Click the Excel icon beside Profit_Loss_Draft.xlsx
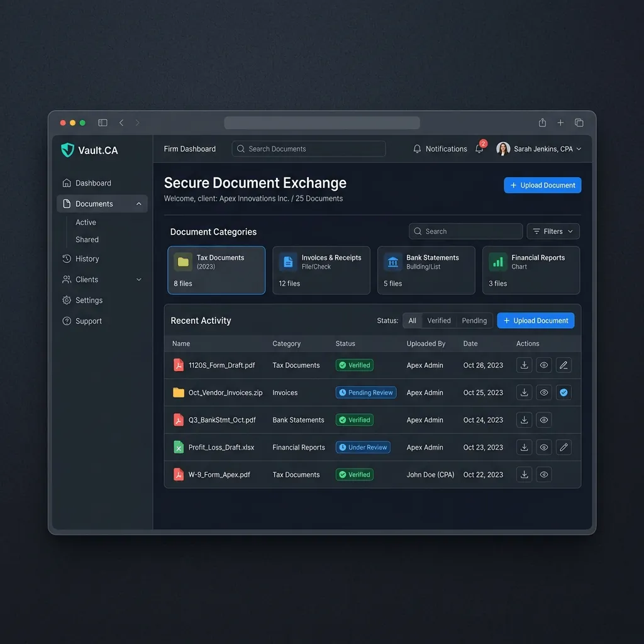 178,447
